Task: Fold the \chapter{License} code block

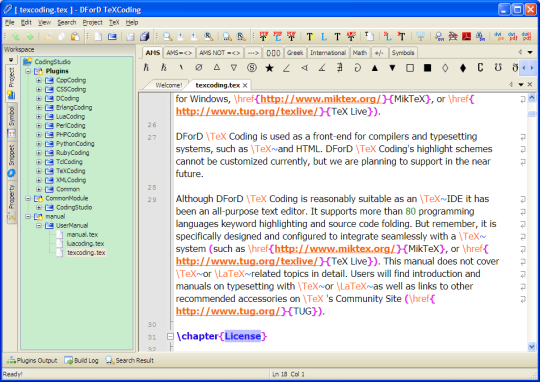Action: pos(170,336)
